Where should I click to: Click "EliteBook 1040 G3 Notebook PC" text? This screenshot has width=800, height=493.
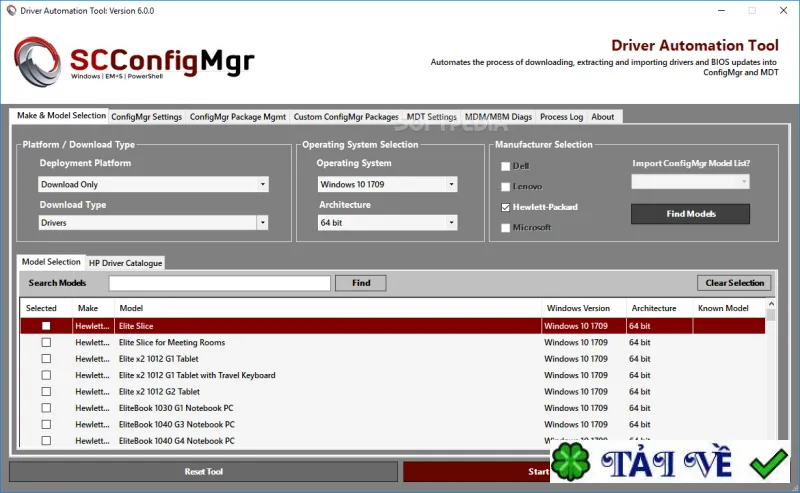tap(177, 424)
